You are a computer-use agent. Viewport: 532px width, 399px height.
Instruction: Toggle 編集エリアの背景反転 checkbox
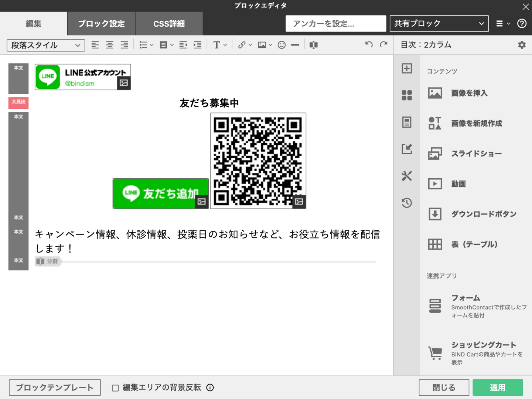(x=115, y=388)
